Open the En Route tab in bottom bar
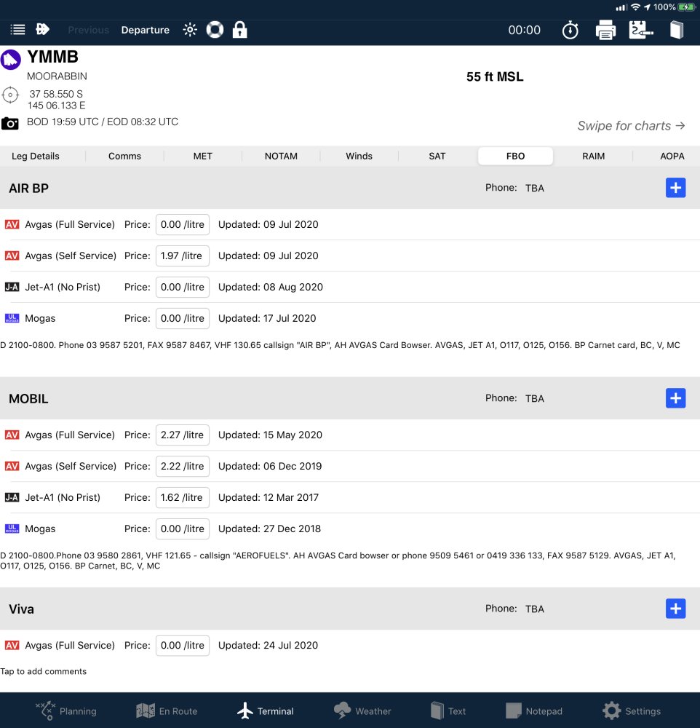This screenshot has height=728, width=700. tap(167, 711)
